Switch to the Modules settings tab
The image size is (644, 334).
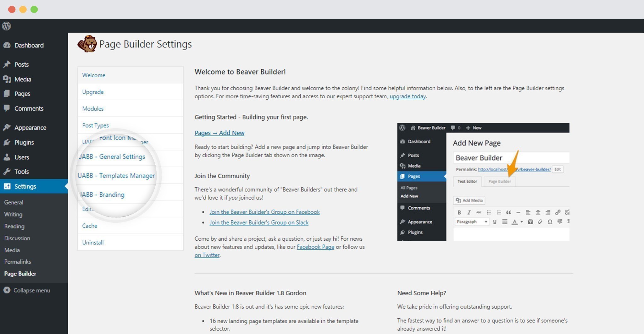93,108
